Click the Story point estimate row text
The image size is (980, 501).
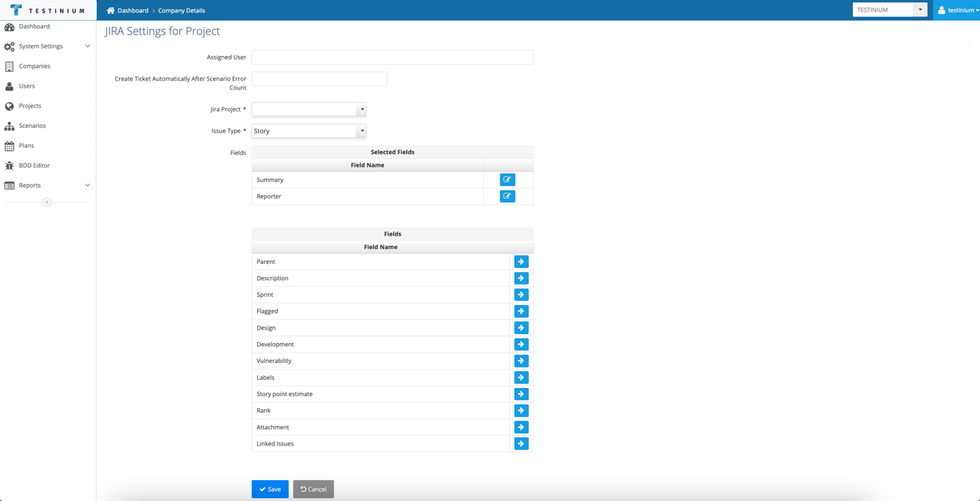click(x=284, y=394)
